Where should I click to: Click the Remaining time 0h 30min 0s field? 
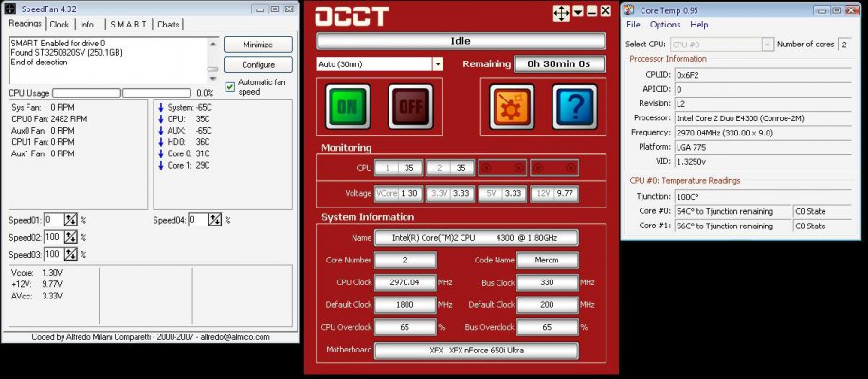click(x=559, y=64)
